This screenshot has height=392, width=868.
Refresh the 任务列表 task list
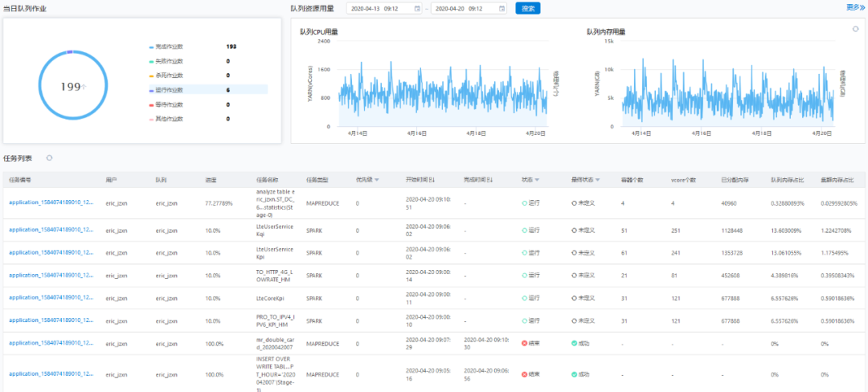pos(49,158)
